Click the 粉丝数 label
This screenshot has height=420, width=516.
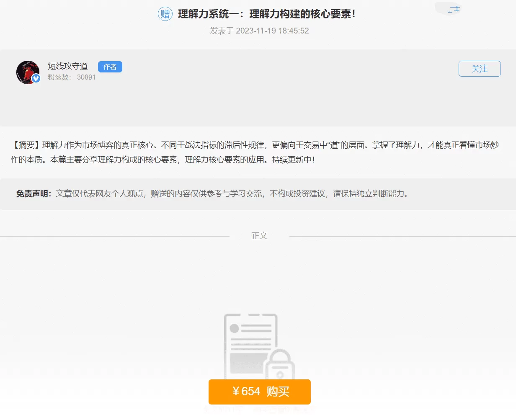pyautogui.click(x=59, y=77)
